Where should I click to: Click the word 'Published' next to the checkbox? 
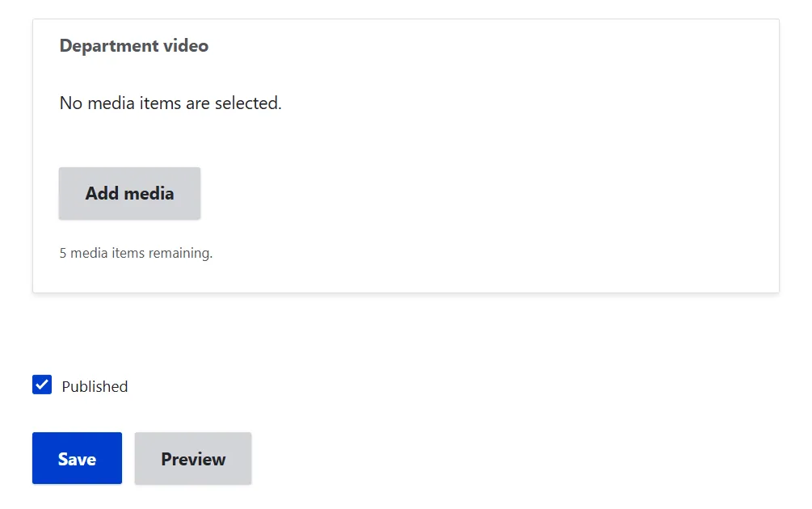[95, 386]
